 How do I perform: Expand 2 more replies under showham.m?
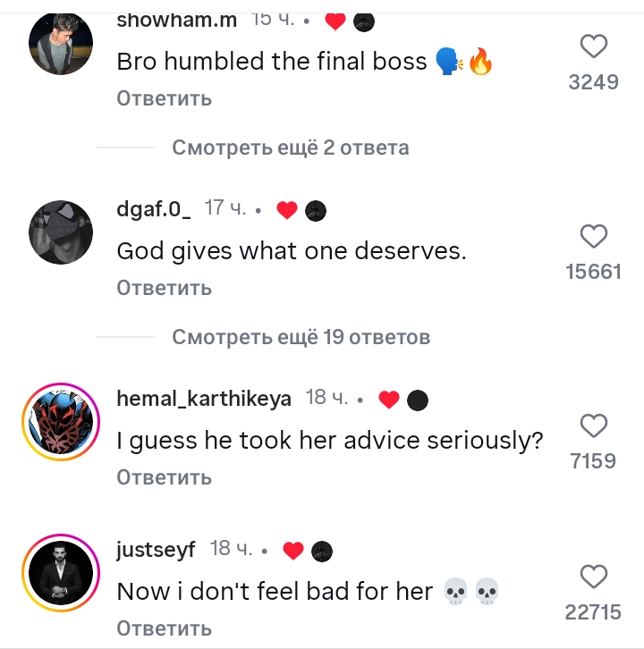pos(291,147)
